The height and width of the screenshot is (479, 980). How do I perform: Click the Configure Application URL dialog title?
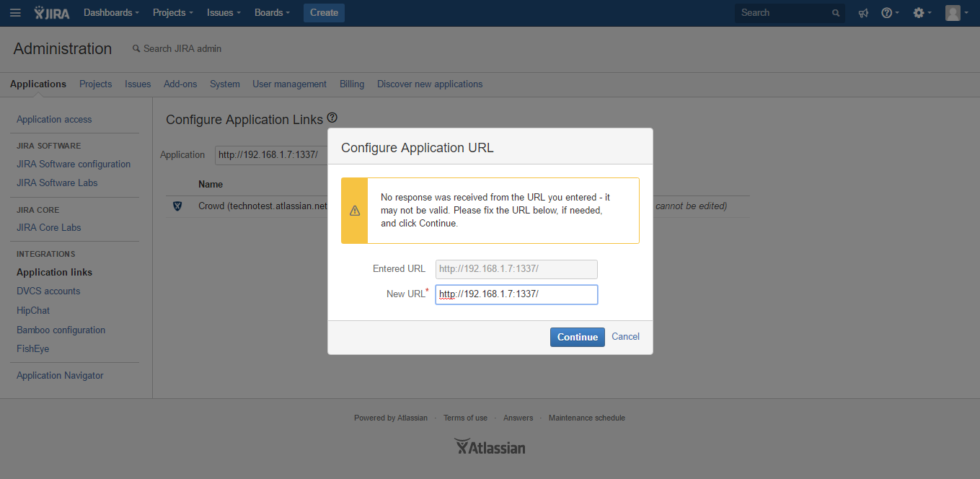point(418,148)
